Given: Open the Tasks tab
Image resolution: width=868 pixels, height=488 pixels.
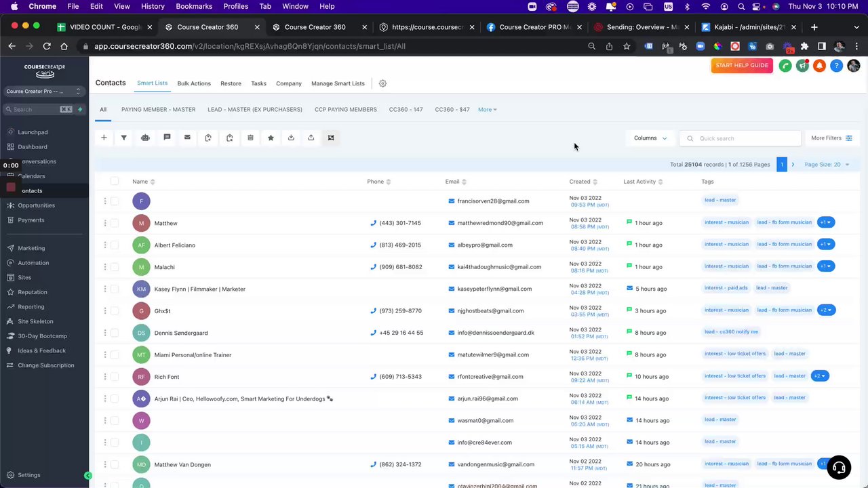Looking at the screenshot, I should coord(258,83).
